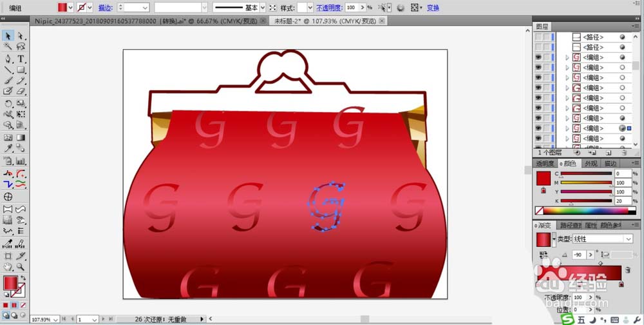Screen dimensions: 644x325
Task: Select the Blend tool
Action: tap(21, 148)
